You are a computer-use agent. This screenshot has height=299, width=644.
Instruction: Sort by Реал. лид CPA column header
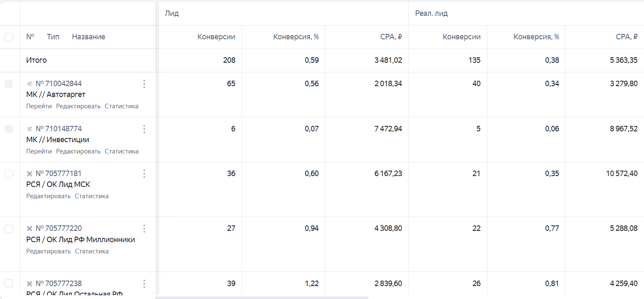626,37
